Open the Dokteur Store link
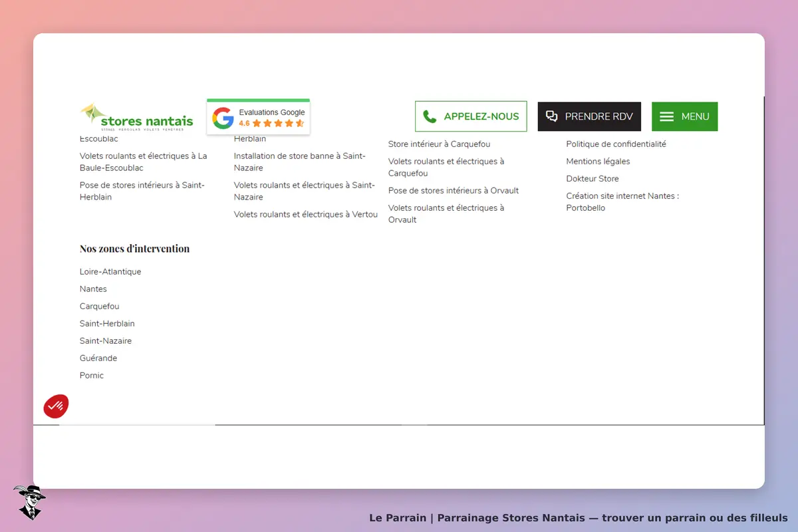Screen dimensions: 798x532 click(593, 178)
